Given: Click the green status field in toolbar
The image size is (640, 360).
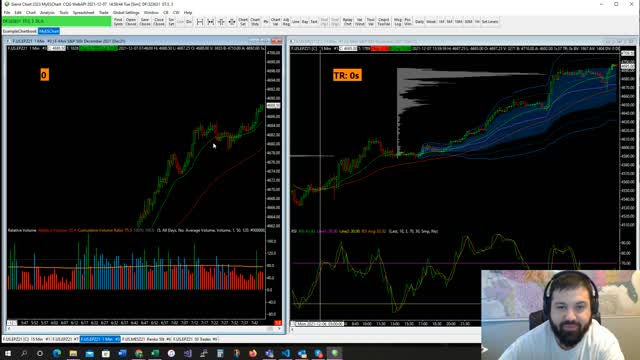Looking at the screenshot, I should point(56,21).
